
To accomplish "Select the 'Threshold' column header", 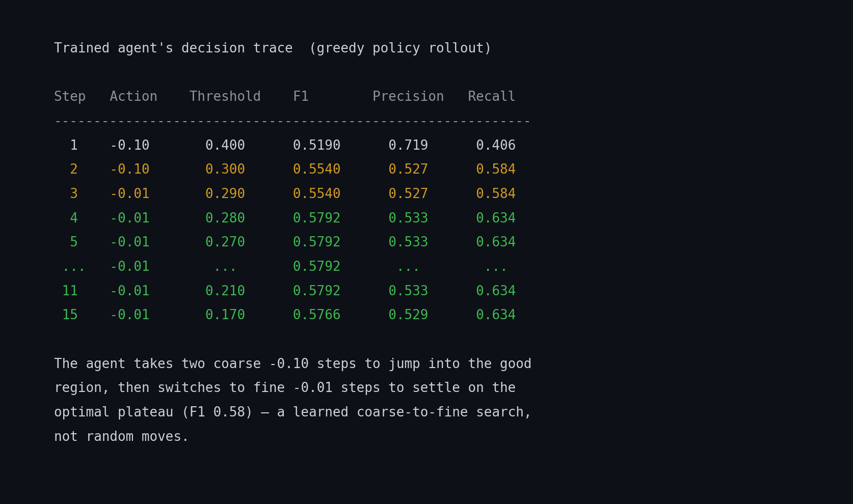I will 225,97.
